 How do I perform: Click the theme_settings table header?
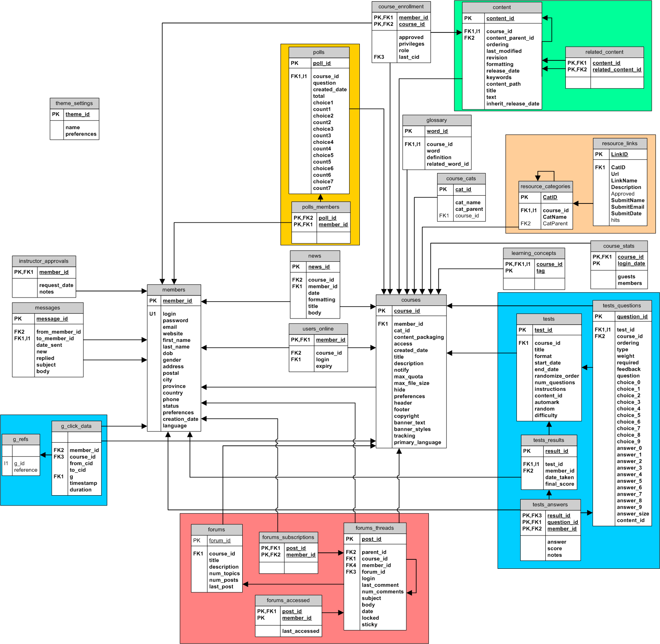[x=74, y=104]
